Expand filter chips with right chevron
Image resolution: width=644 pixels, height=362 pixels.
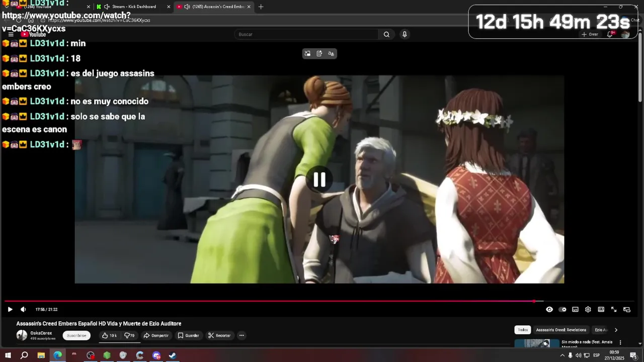pos(616,330)
